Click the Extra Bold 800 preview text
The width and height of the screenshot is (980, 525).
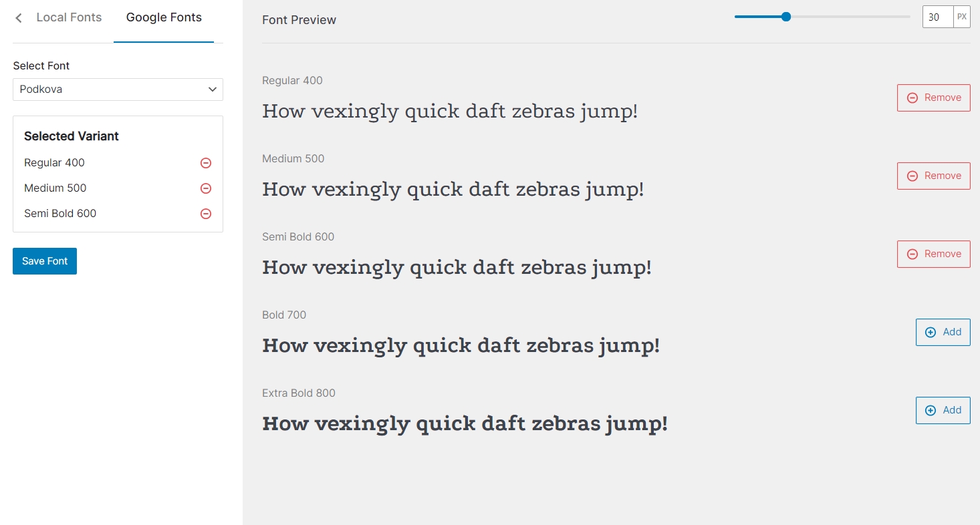465,423
